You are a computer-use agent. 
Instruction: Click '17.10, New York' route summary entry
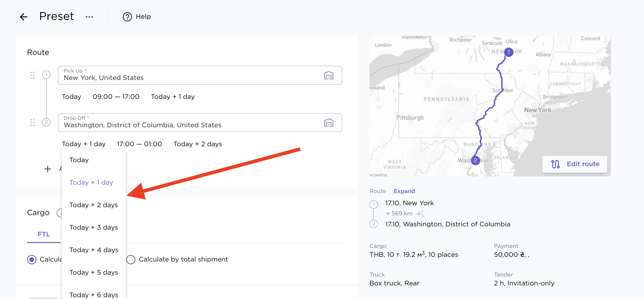[x=409, y=203]
